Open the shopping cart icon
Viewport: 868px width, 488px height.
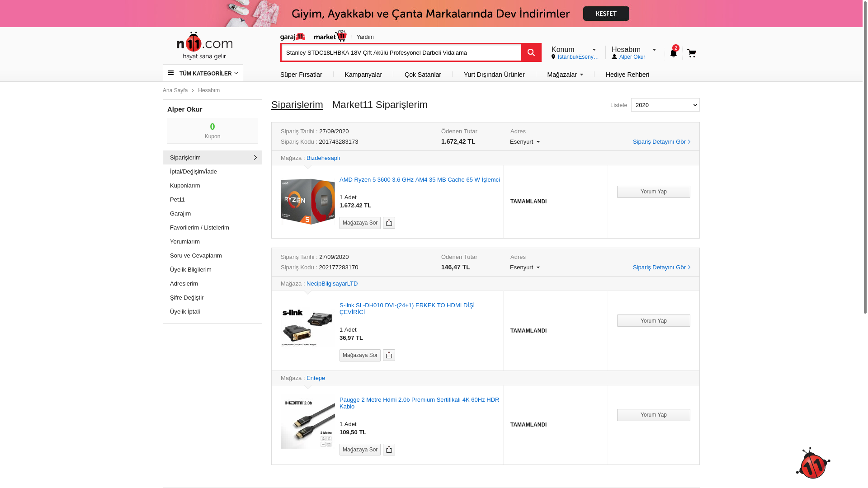(692, 53)
